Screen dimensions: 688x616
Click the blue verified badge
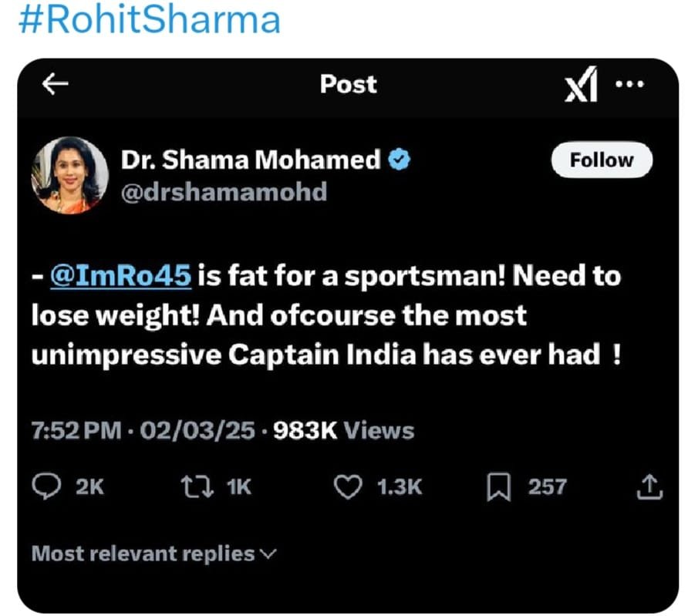tap(399, 160)
